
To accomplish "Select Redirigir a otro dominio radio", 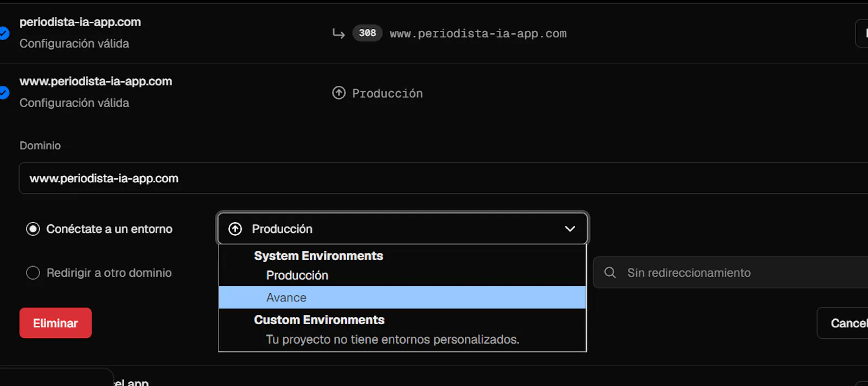I will [33, 273].
